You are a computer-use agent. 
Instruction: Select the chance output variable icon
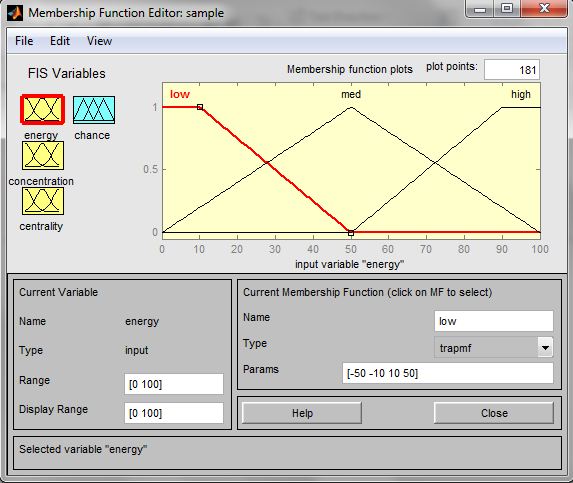point(94,110)
